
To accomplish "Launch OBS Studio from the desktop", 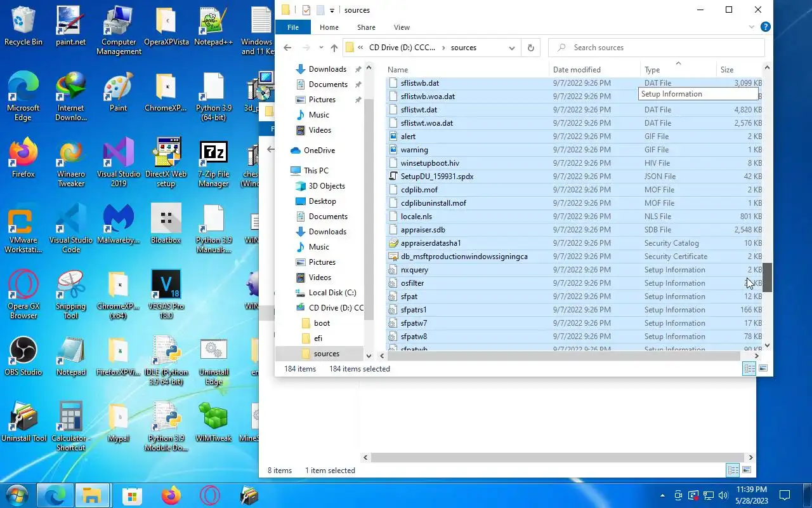I will click(23, 356).
